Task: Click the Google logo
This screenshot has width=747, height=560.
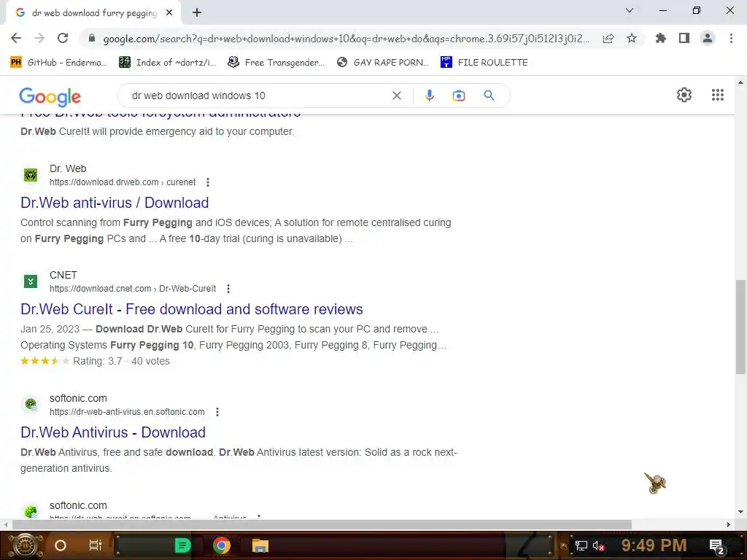Action: pos(50,97)
